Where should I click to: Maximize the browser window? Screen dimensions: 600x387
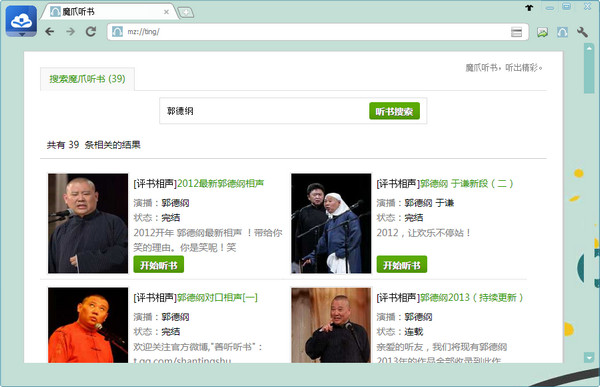point(567,7)
